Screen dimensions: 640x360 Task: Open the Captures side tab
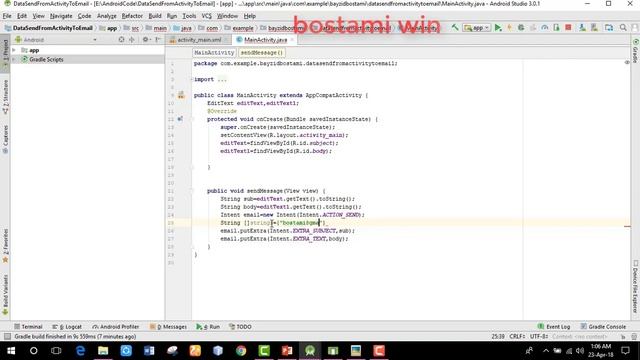pyautogui.click(x=5, y=140)
